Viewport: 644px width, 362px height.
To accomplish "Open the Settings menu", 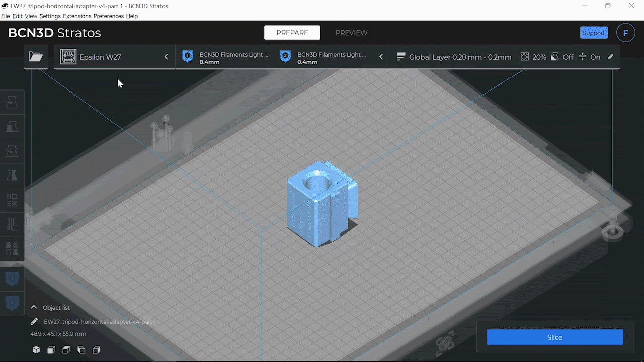I will (x=50, y=16).
